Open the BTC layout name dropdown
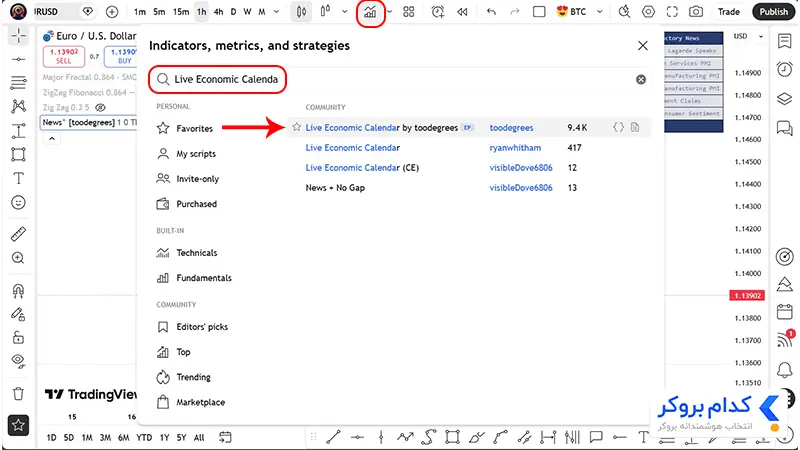This screenshot has height=450, width=800. [580, 12]
